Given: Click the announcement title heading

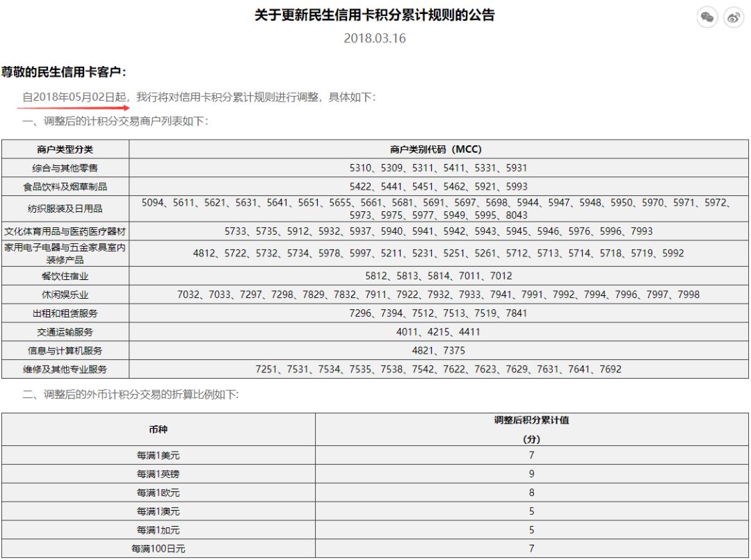Looking at the screenshot, I should click(375, 15).
